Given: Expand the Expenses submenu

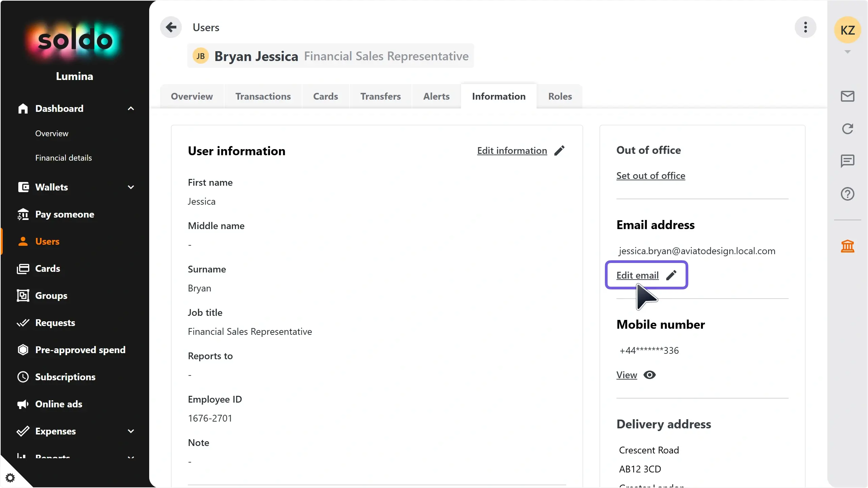Looking at the screenshot, I should pos(131,431).
